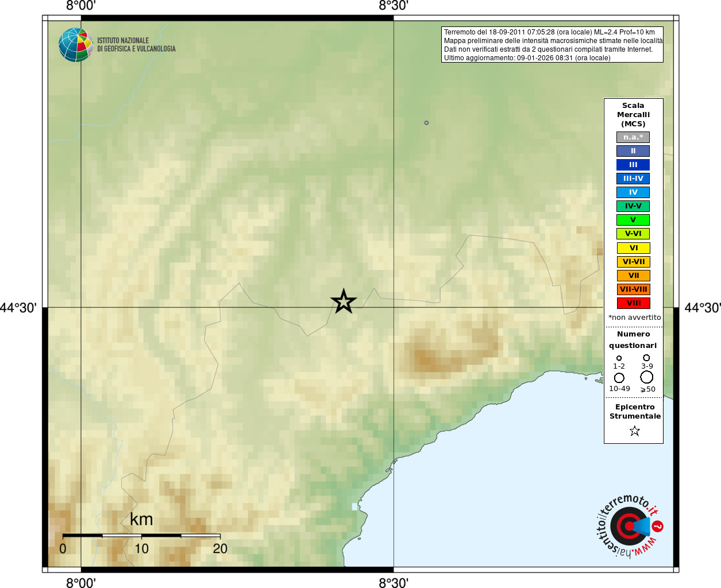Viewport: 721px width, 588px height.
Task: Click the INGV globe logo
Action: 76,45
